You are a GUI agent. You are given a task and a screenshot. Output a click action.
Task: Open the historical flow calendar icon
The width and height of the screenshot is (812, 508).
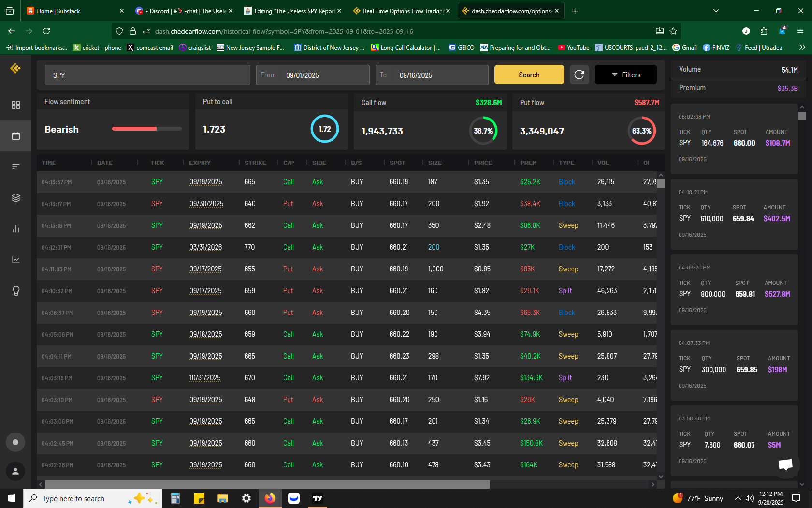click(16, 136)
